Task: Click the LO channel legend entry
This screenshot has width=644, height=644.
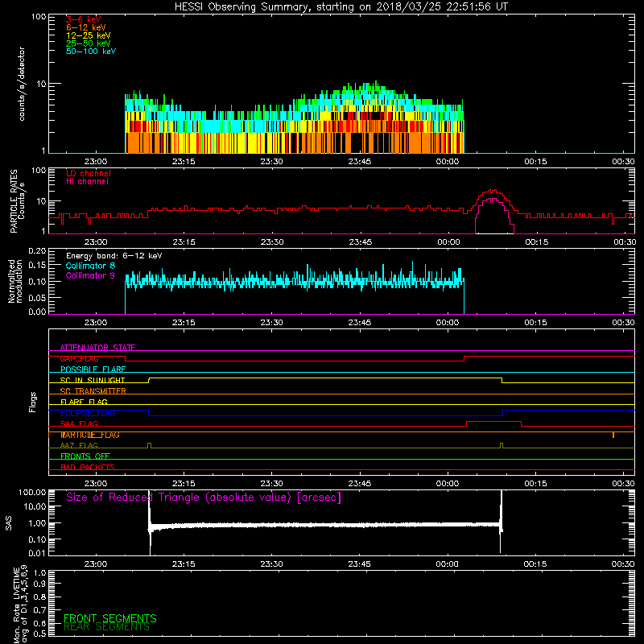Action: (x=89, y=173)
